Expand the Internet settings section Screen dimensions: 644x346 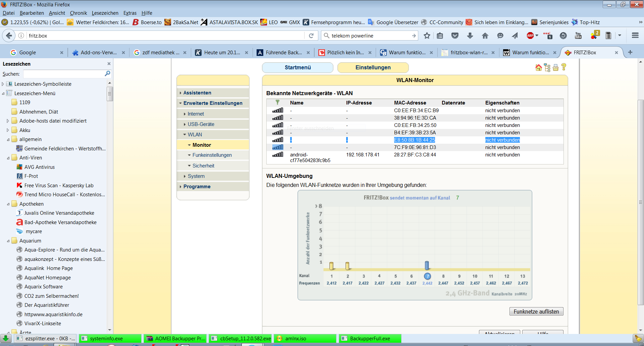196,114
